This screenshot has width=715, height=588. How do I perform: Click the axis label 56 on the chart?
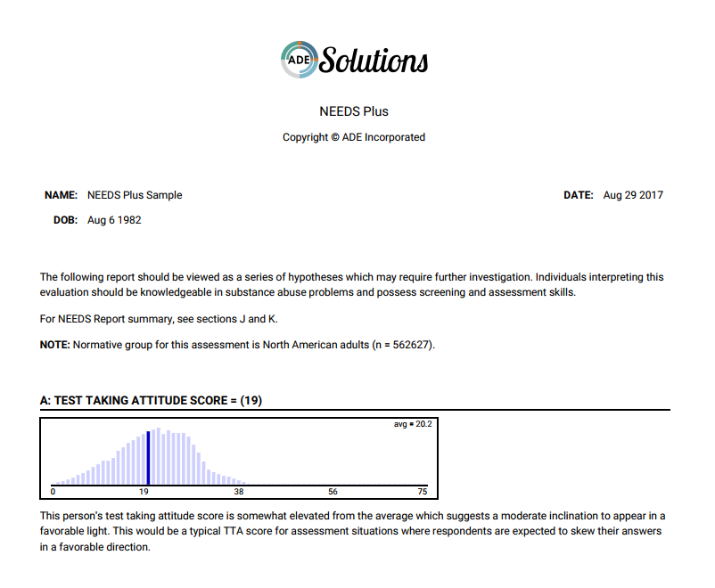(333, 492)
